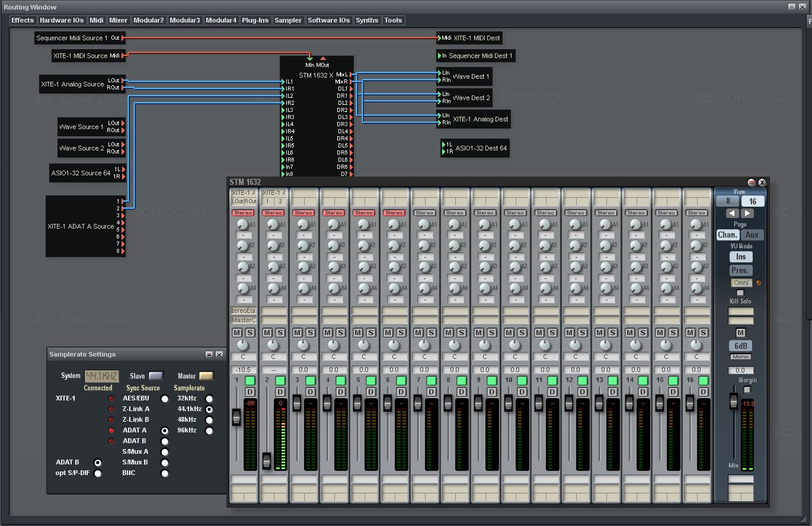Viewport: 812px width, 526px height.
Task: Select AES/EBU as sync source
Action: (x=165, y=399)
